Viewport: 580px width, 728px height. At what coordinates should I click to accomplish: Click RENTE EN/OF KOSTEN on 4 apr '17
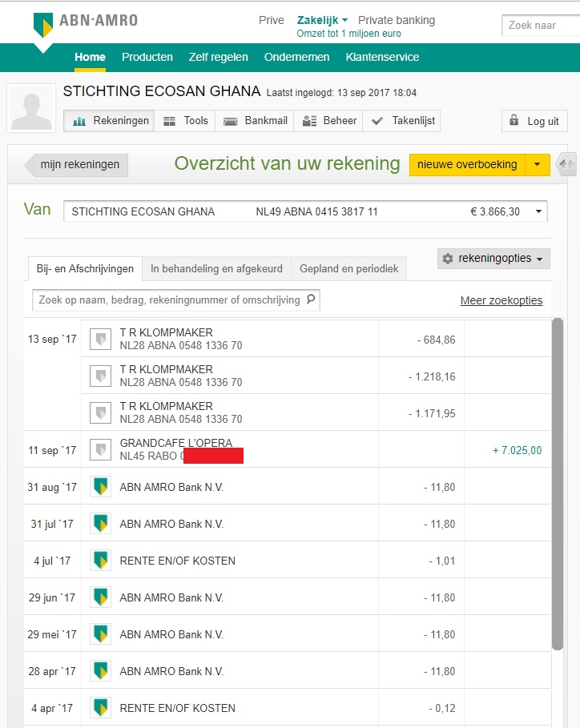(x=177, y=708)
